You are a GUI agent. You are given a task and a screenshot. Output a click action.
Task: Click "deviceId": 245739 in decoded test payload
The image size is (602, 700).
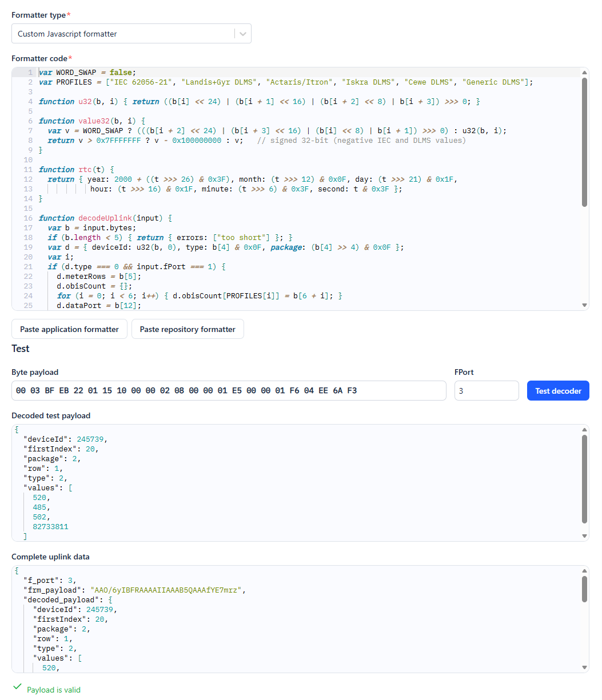[66, 439]
